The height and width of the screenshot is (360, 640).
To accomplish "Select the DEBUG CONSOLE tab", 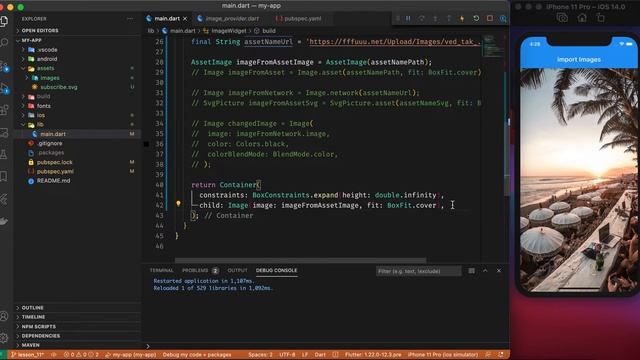I will pyautogui.click(x=276, y=271).
